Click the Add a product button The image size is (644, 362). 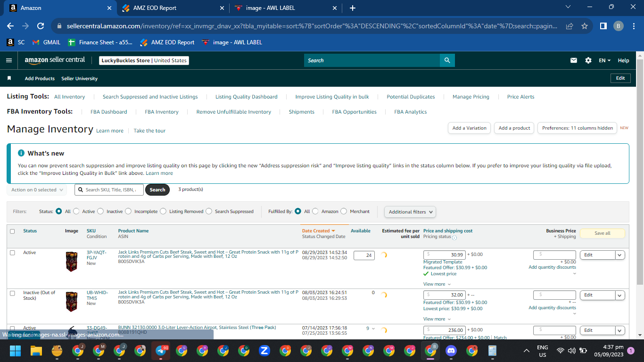[x=514, y=128]
